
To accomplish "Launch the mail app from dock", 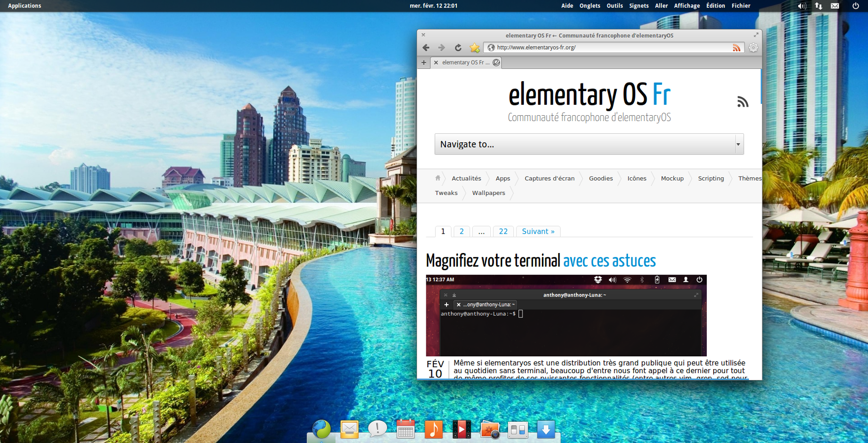I will coord(349,430).
